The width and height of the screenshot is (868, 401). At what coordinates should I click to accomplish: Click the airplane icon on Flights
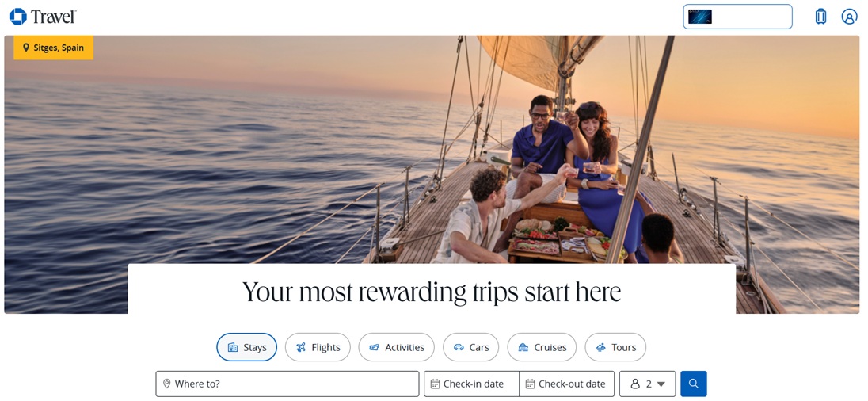[x=301, y=347]
